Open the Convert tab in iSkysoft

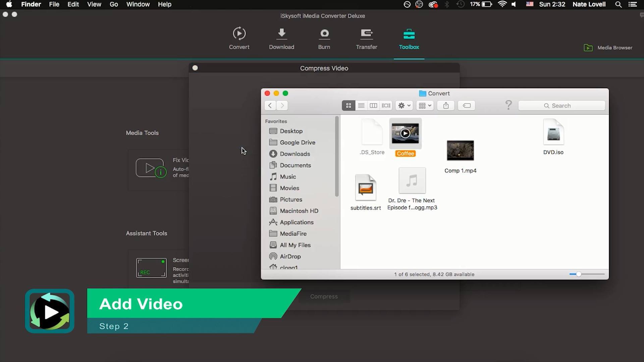point(239,39)
